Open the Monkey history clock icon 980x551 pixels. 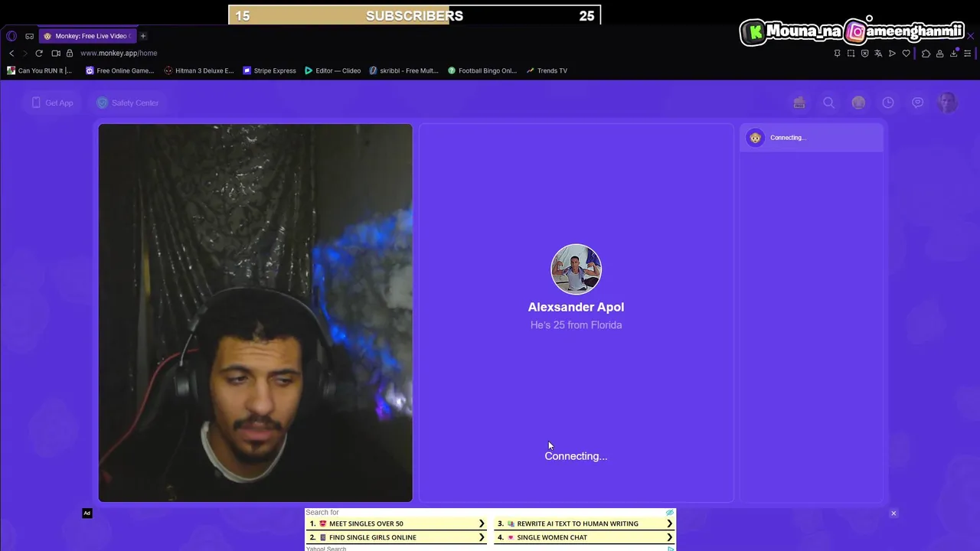(x=888, y=103)
